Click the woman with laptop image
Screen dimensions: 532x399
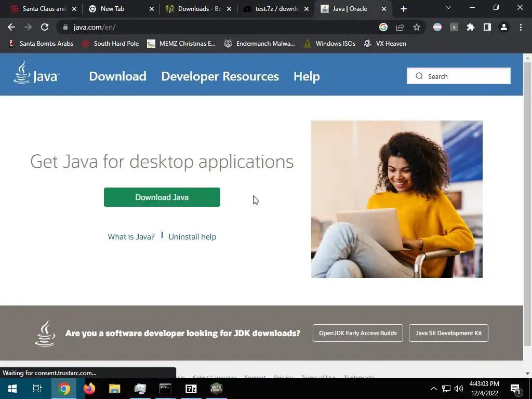[x=396, y=199]
